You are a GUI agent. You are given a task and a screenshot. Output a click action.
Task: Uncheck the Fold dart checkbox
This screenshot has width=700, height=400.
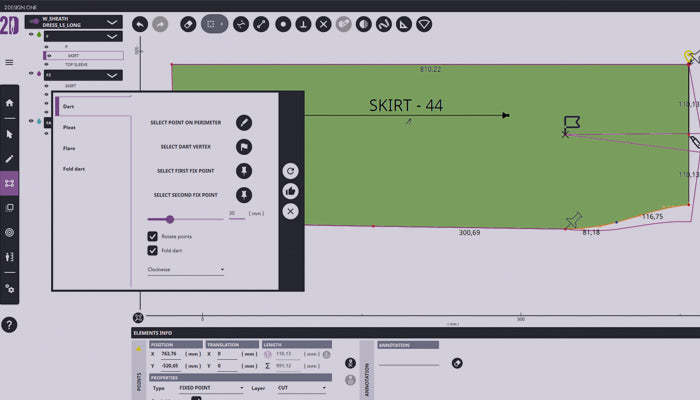coord(153,250)
